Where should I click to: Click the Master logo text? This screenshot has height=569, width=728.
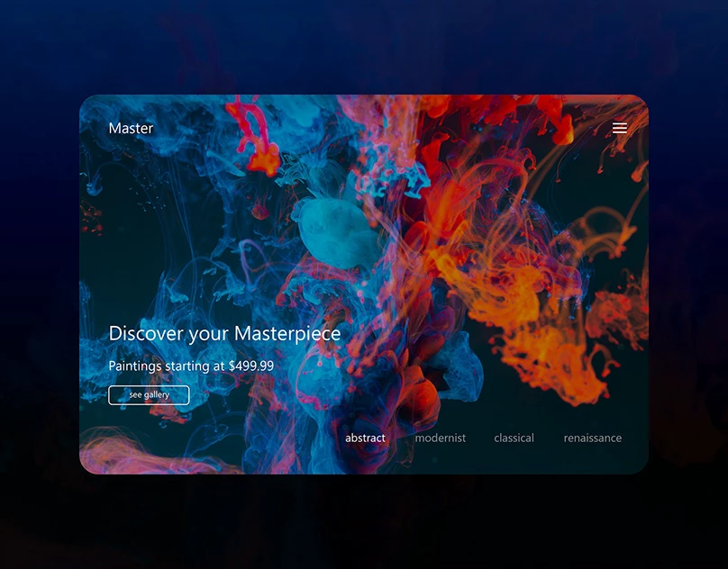(131, 128)
